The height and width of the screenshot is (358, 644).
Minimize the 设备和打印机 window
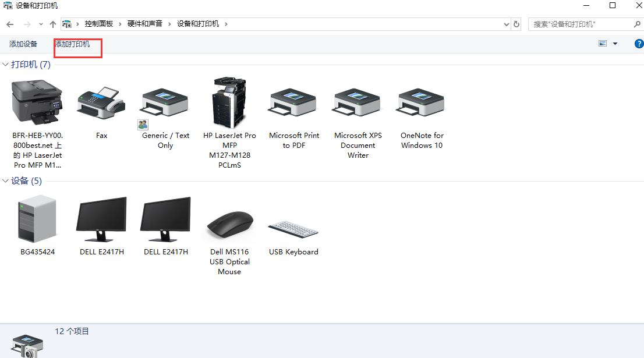pyautogui.click(x=586, y=5)
